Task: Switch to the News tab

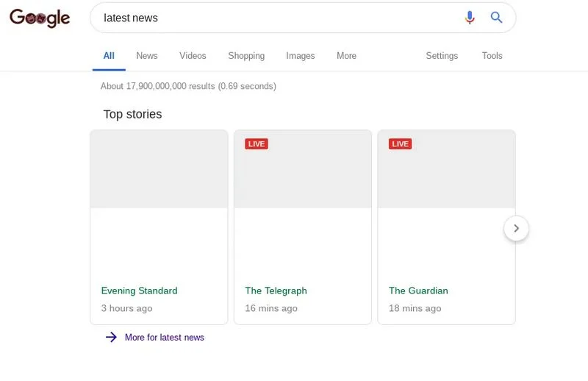Action: pos(146,56)
